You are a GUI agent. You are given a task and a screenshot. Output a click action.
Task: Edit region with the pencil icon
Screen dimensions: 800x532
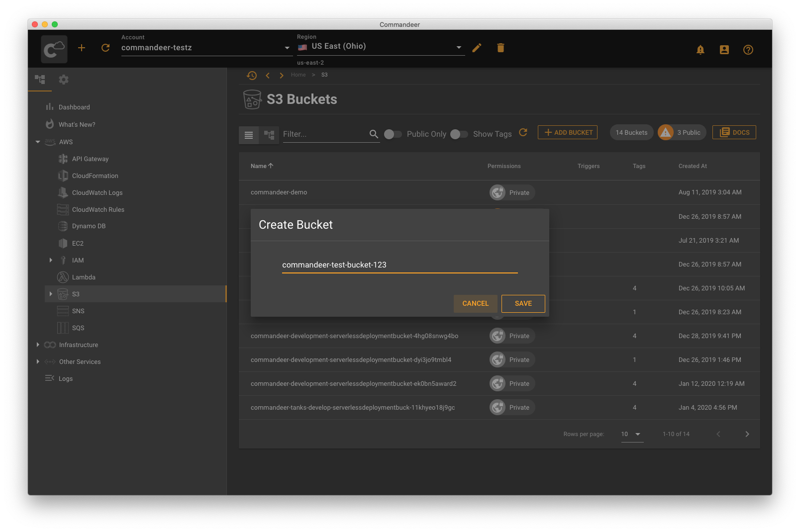[x=477, y=48]
